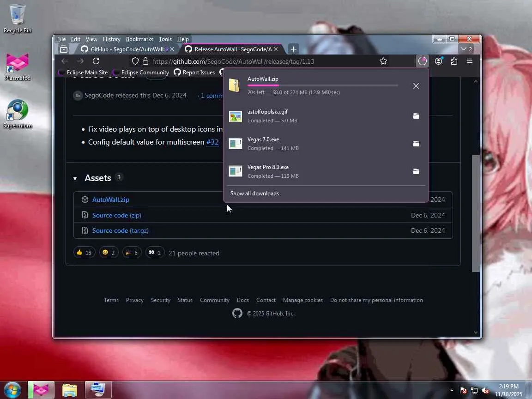Click the browser Back arrow

tap(65, 61)
